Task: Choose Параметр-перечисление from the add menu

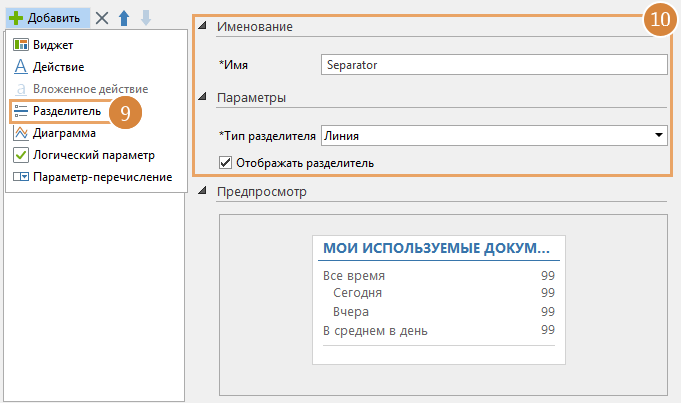Action: pos(102,177)
